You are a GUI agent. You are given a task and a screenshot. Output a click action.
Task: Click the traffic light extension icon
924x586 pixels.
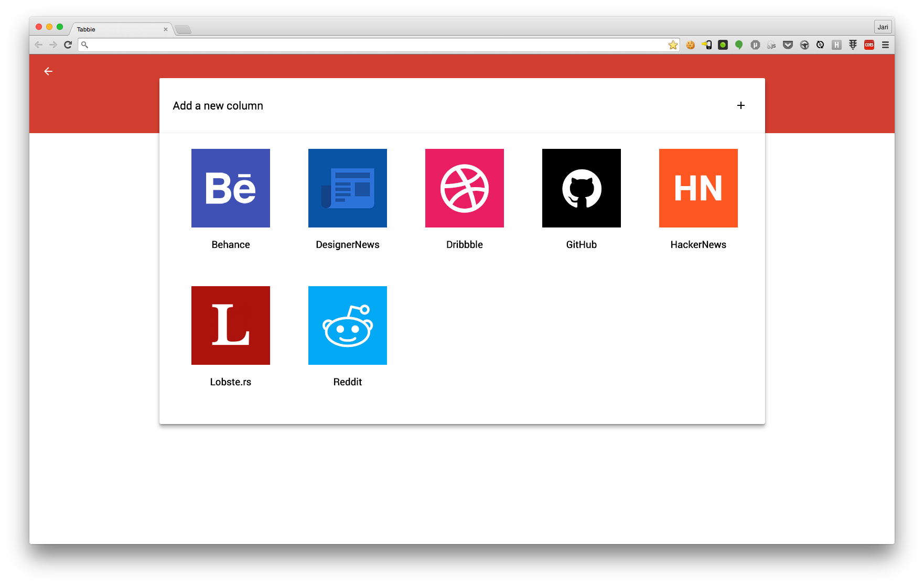(x=853, y=45)
